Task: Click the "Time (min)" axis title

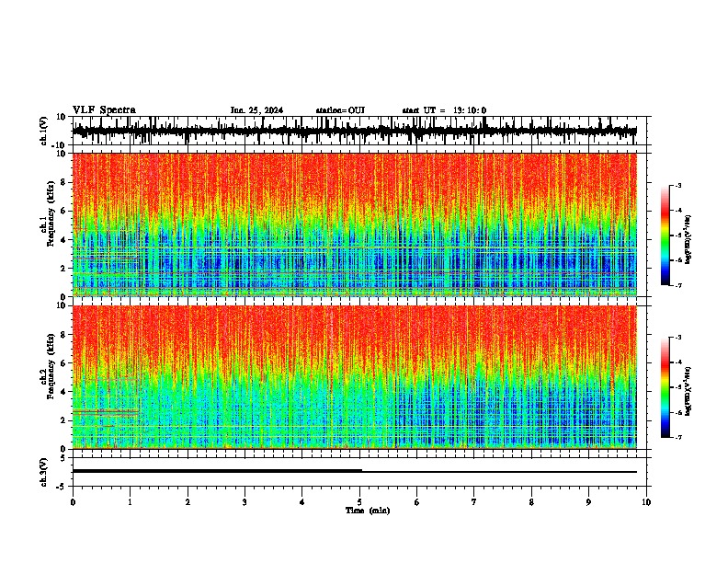Action: coord(368,511)
